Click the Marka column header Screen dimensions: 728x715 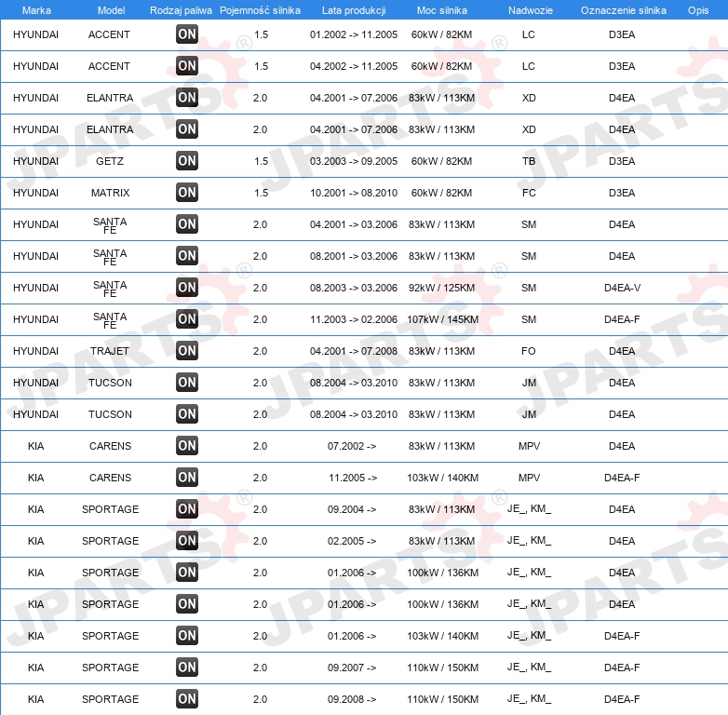click(x=36, y=10)
